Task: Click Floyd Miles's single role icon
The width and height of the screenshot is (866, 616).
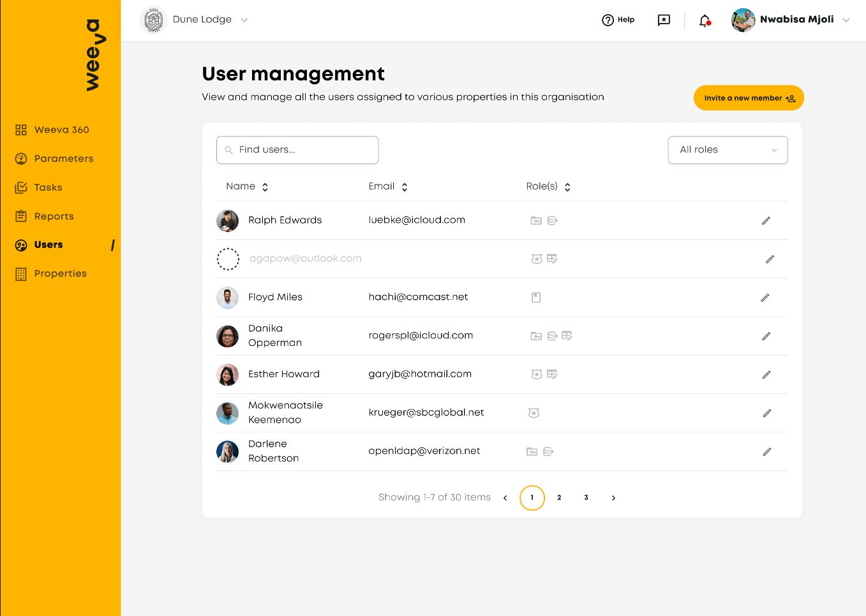Action: [536, 297]
